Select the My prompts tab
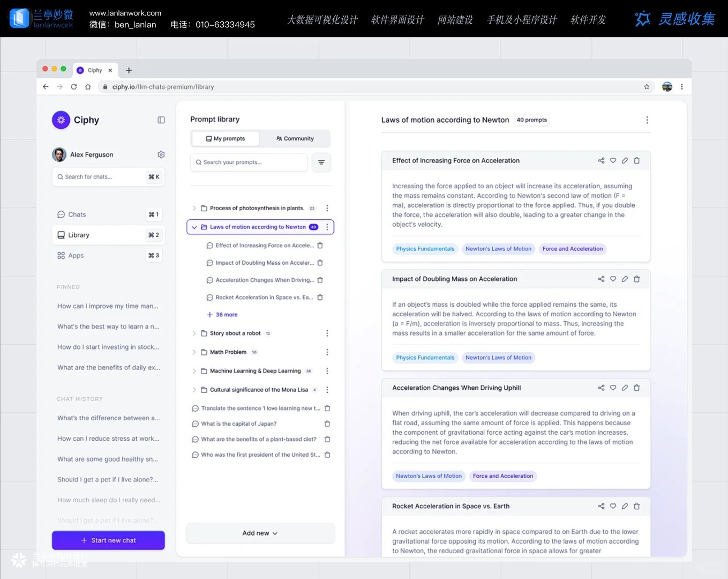The image size is (728, 579). [226, 138]
